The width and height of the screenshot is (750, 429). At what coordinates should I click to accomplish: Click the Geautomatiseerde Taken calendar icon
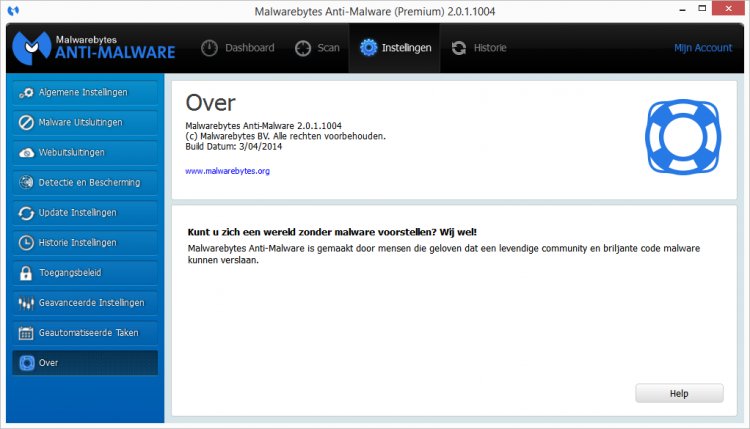tap(26, 333)
